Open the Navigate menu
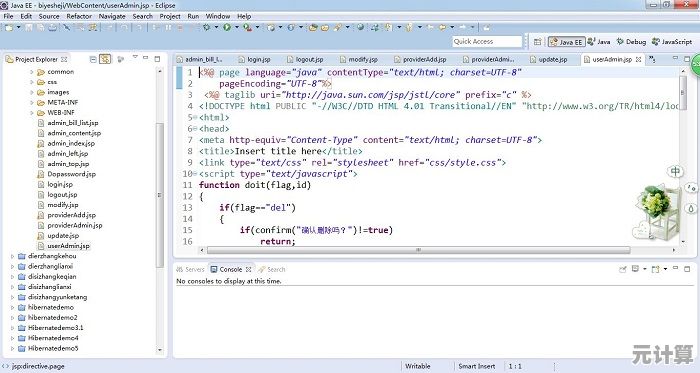700x373 pixels. (x=112, y=16)
